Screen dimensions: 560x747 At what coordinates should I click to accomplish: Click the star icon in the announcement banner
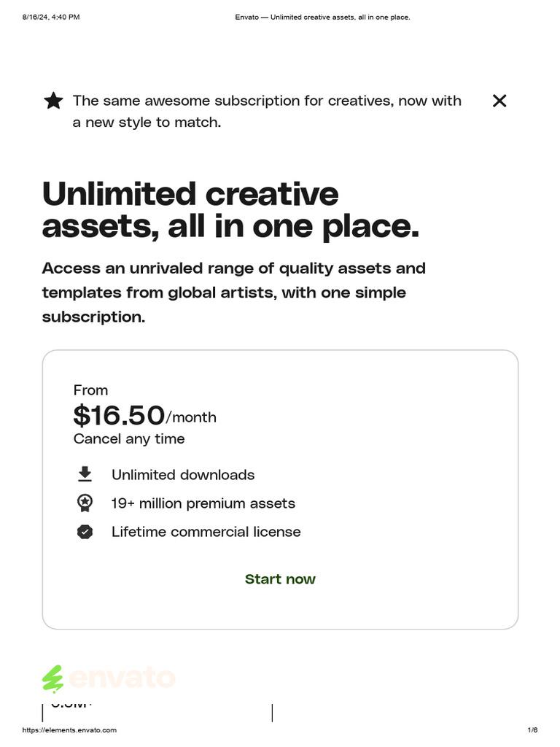(x=53, y=101)
